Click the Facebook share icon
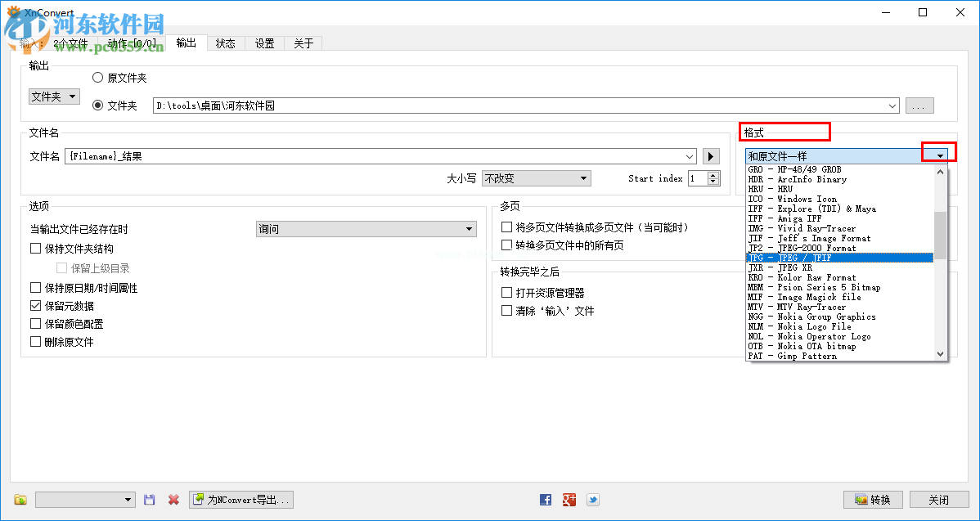 click(x=545, y=499)
